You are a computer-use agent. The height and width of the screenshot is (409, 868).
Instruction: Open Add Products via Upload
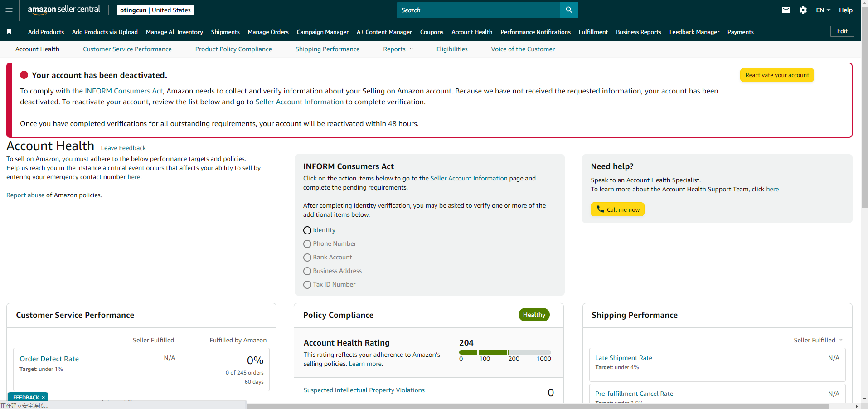click(105, 32)
